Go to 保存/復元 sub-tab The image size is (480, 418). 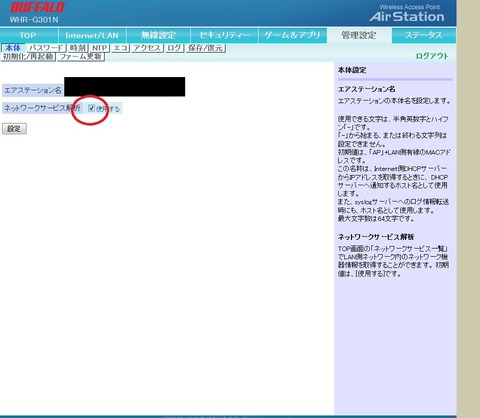pos(206,48)
